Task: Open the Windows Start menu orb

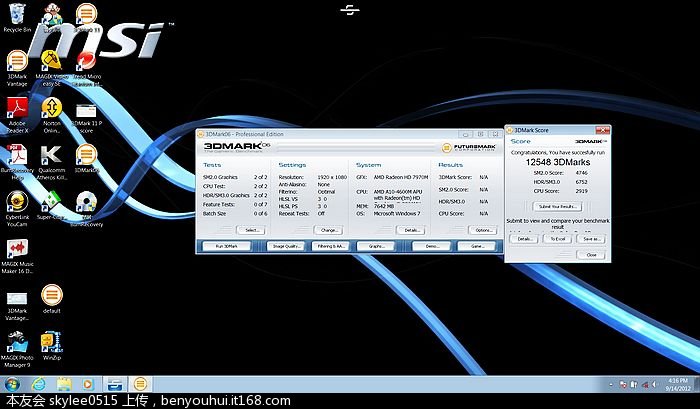Action: tap(12, 384)
